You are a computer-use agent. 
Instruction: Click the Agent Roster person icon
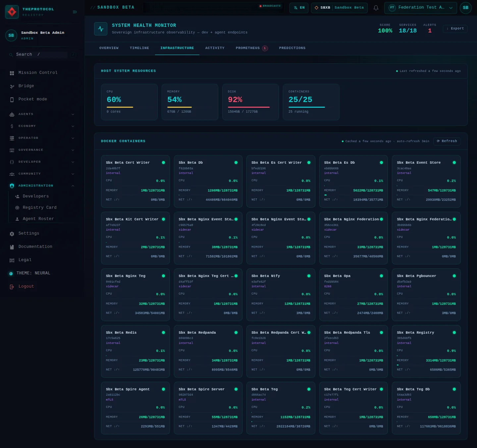[17, 219]
